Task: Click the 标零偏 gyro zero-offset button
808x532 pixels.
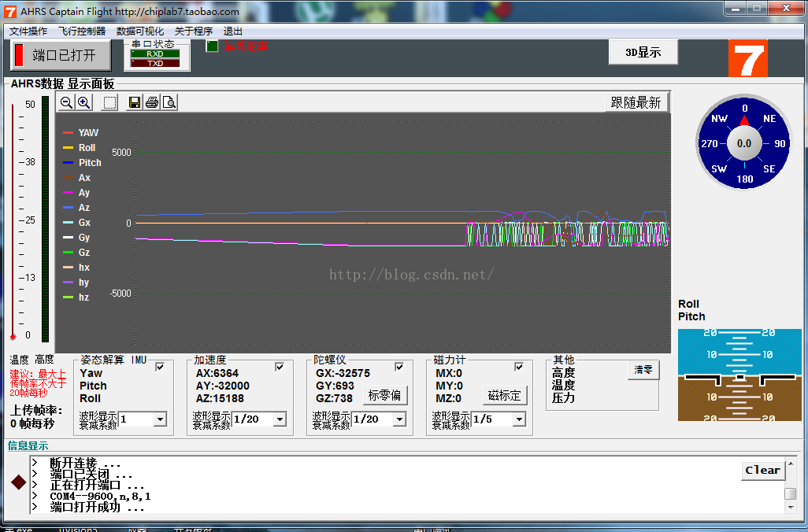Action: click(384, 396)
